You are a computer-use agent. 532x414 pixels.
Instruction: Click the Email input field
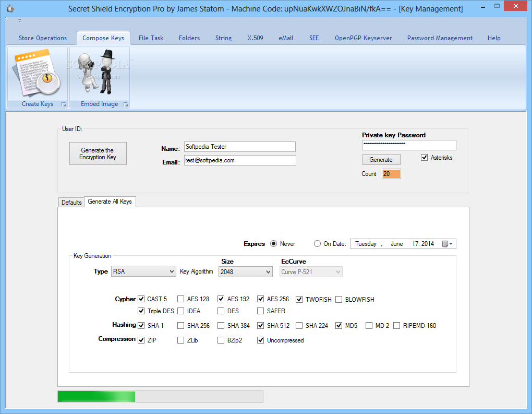(240, 160)
